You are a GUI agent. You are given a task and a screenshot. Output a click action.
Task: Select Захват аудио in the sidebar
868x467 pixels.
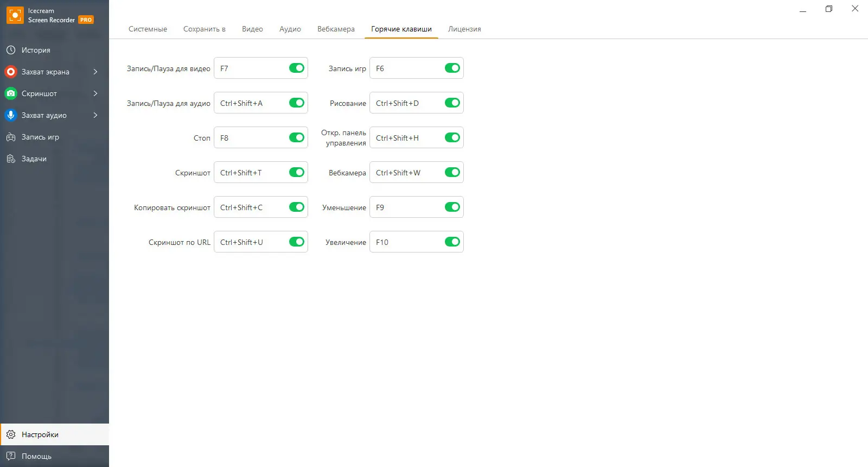[x=54, y=115]
